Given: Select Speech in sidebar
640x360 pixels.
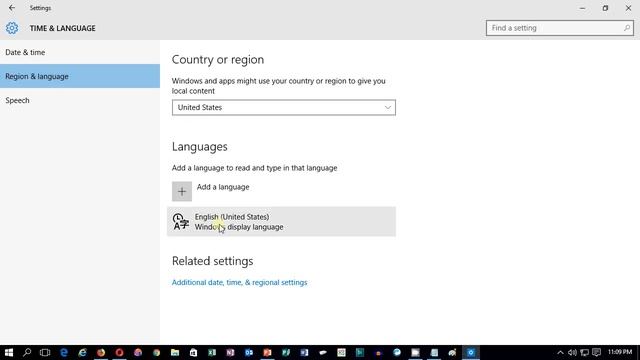Looking at the screenshot, I should [x=80, y=100].
